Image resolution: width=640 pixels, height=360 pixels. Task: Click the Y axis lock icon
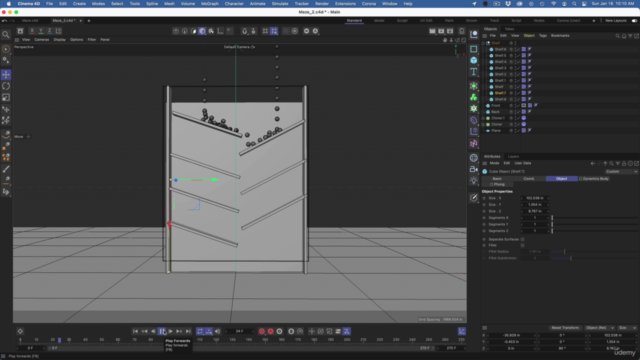tap(41, 31)
